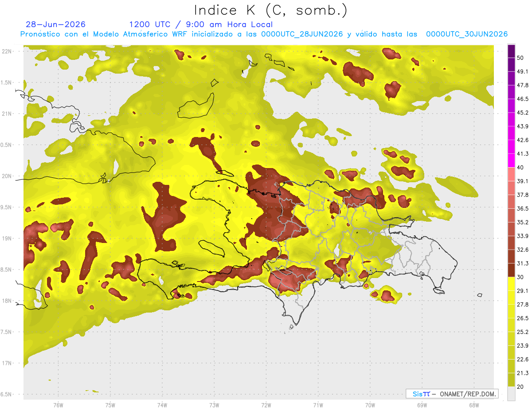532x411 pixels.
Task: Click the "68W" longitude label
Action: tap(473, 405)
